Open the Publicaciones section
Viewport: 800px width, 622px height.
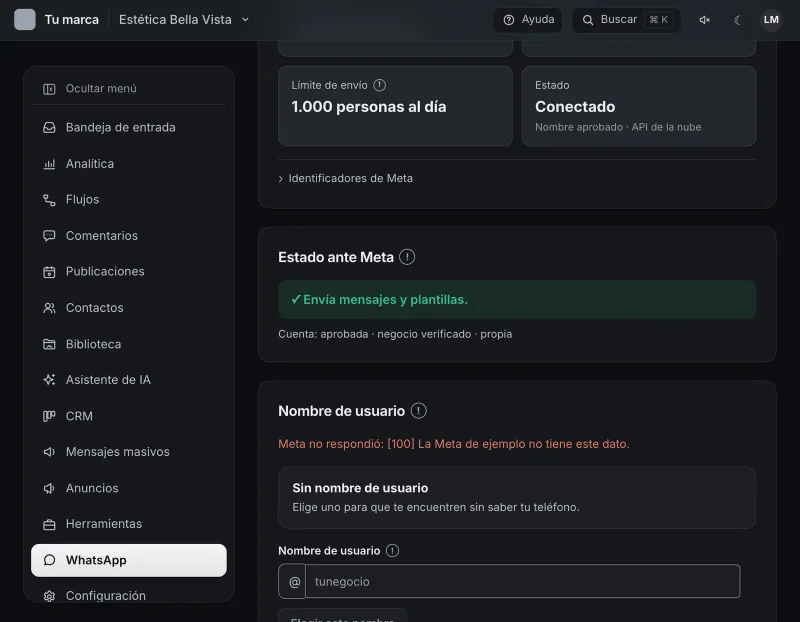point(129,271)
